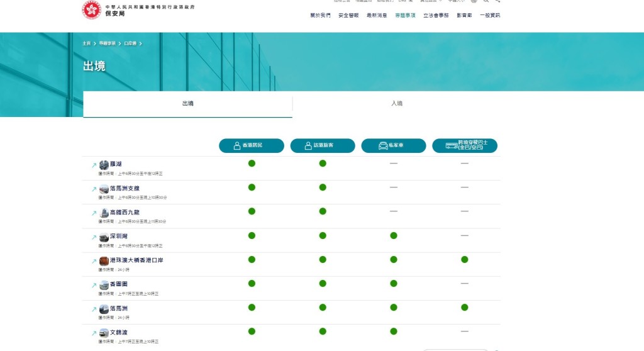Click the share icon in top-right corner

coord(497,1)
